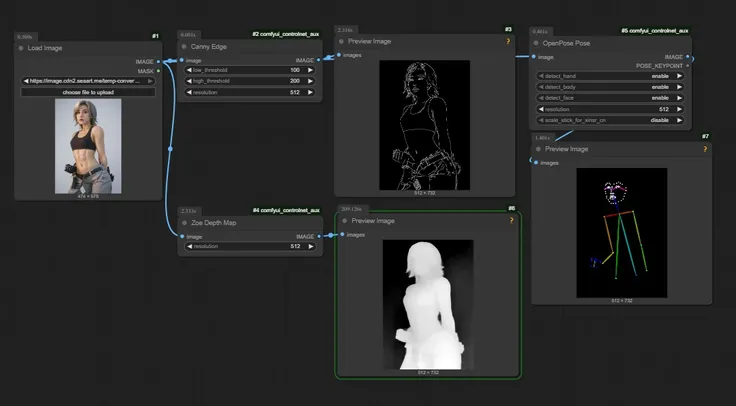
Task: Collapse the Load Image node dot
Action: point(21,48)
